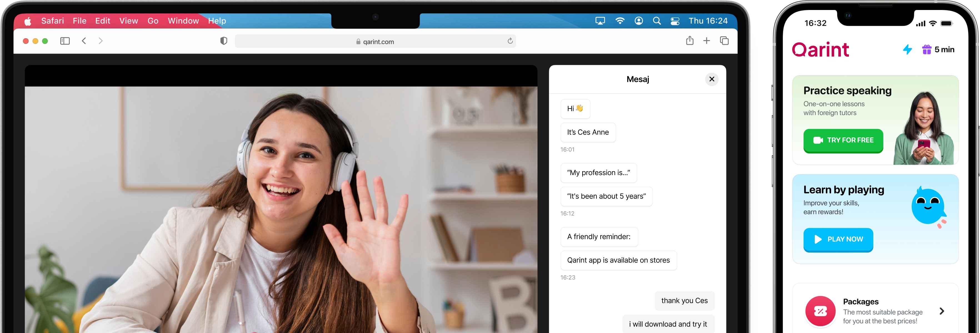Close the Mesaj chat panel
This screenshot has width=980, height=333.
click(x=711, y=79)
